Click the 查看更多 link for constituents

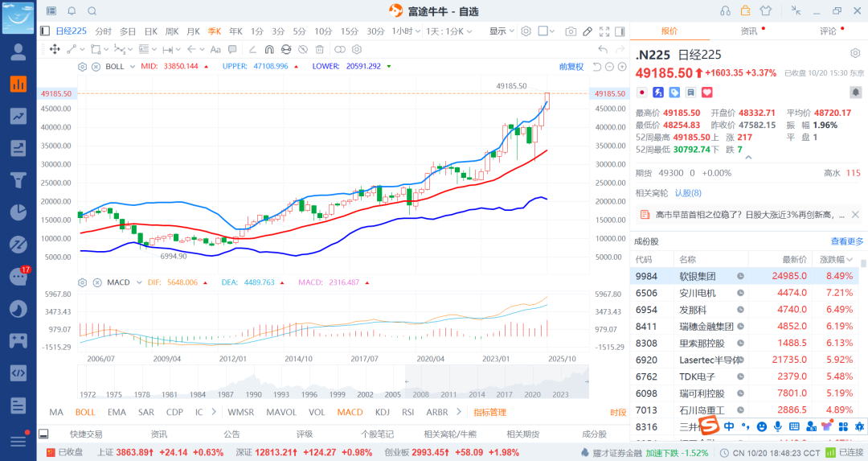tap(847, 241)
